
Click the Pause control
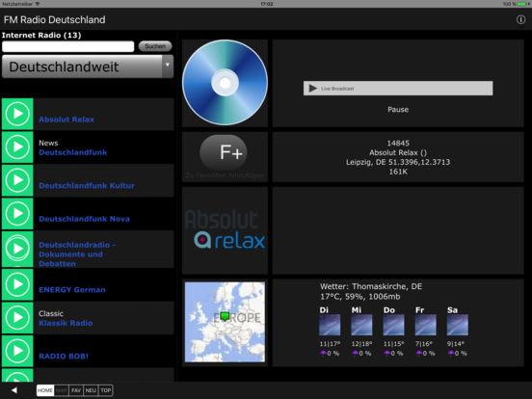point(398,110)
